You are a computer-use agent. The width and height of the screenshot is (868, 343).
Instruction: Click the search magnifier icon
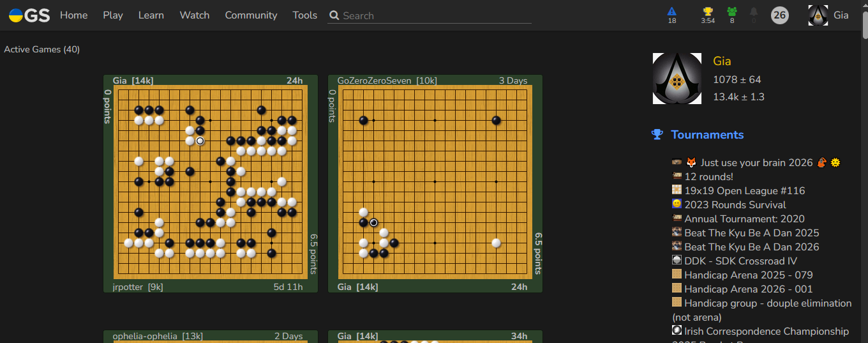[334, 15]
